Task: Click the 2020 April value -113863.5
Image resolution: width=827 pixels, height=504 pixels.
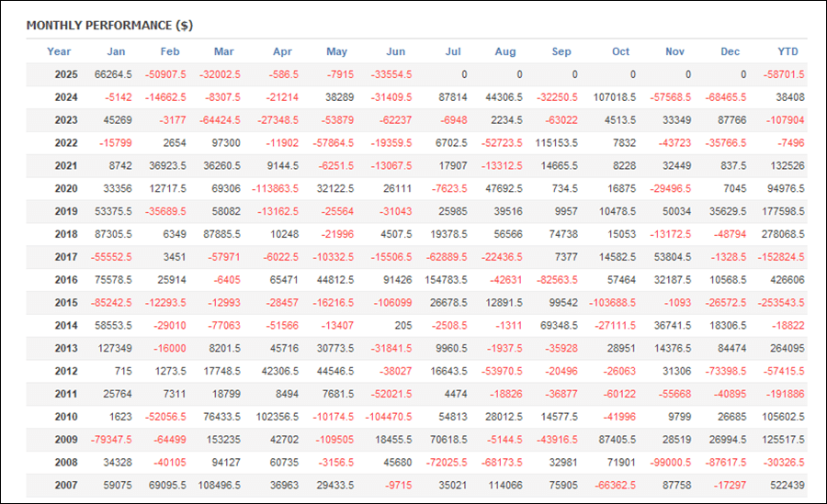Action: 276,189
